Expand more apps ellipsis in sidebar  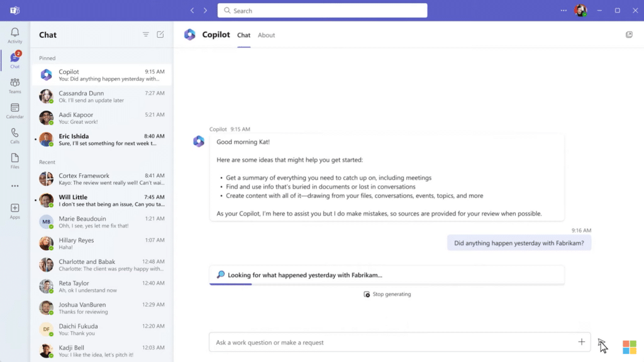click(14, 186)
